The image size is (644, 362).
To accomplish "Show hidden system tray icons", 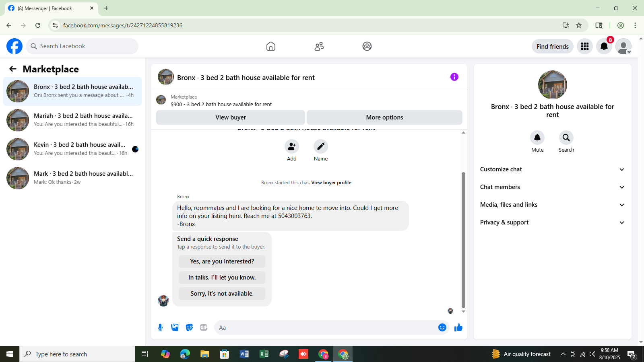I will pyautogui.click(x=563, y=354).
